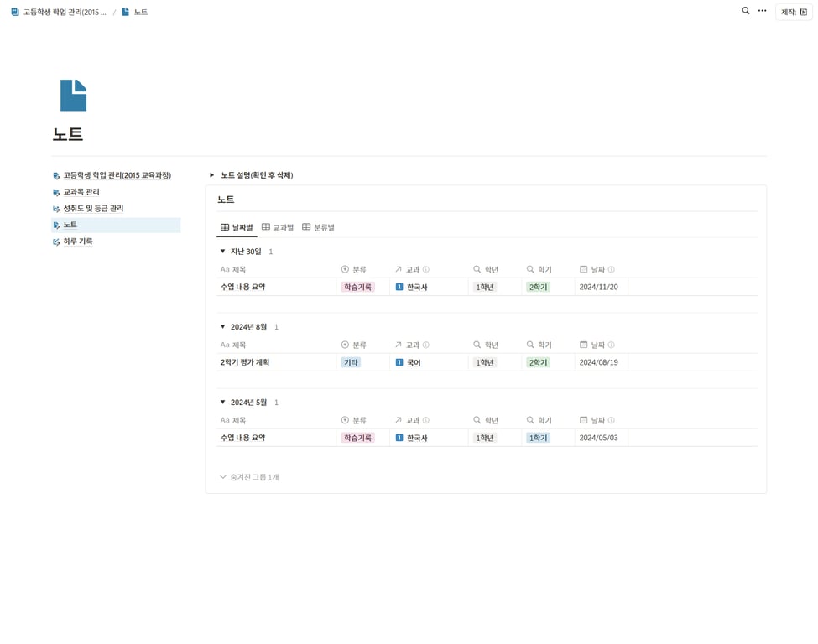
Task: Click 교과 column header in 2024년 5월 group
Action: 412,420
